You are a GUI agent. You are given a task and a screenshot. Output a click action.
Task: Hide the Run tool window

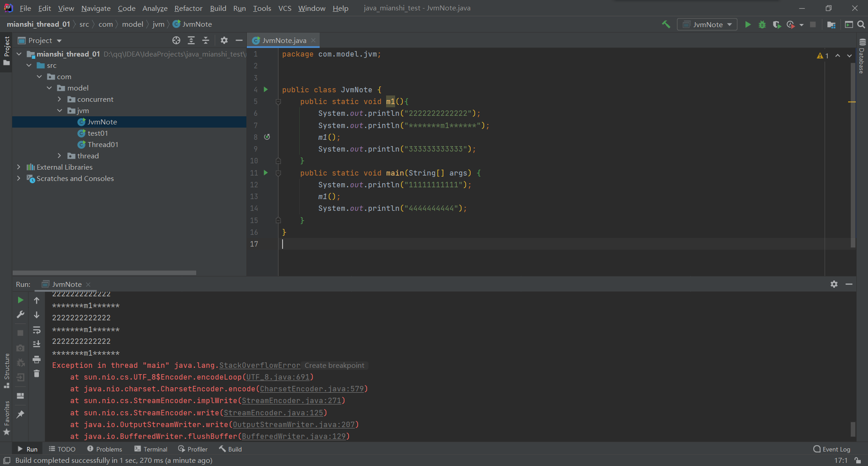click(849, 284)
